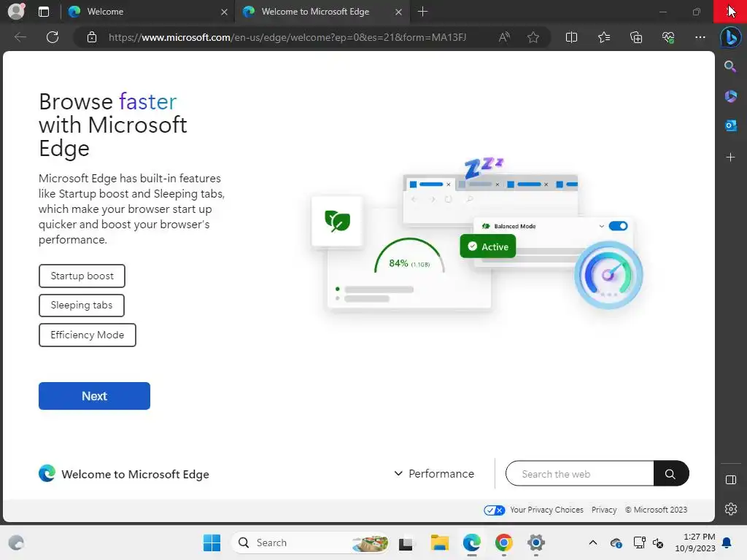Image resolution: width=747 pixels, height=560 pixels.
Task: Open Task View from taskbar
Action: pos(406,542)
